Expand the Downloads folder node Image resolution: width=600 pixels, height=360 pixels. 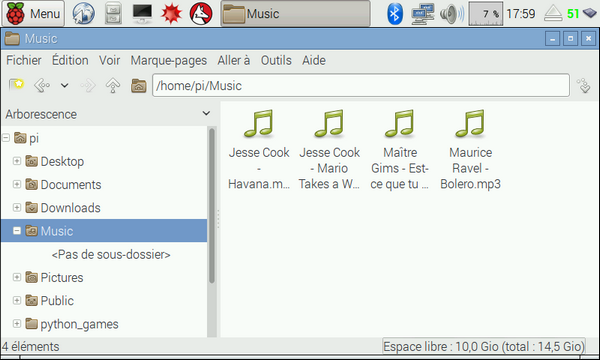point(17,208)
